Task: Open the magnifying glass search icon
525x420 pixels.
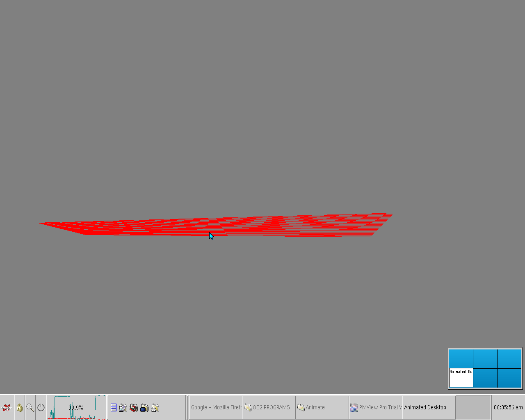Action: [30, 408]
